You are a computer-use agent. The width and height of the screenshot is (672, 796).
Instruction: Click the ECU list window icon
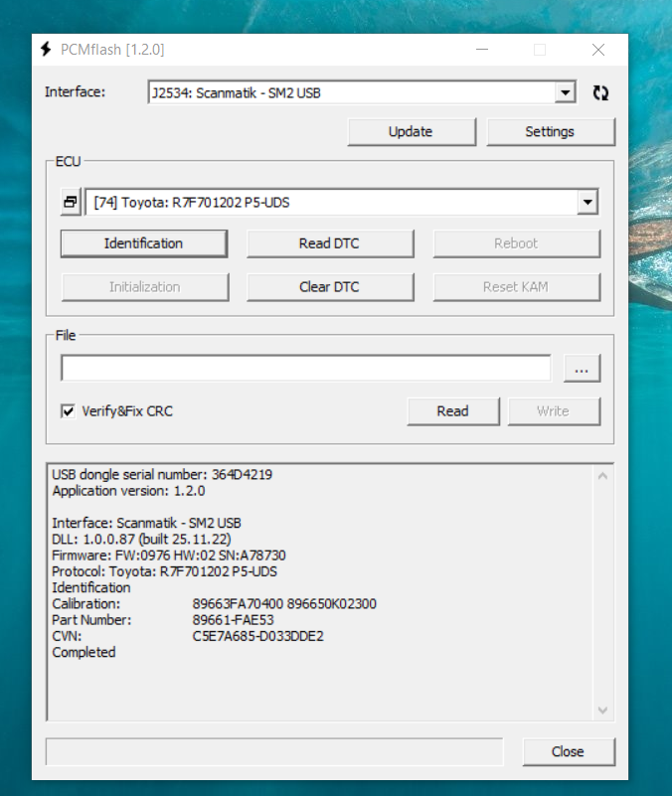(x=71, y=202)
